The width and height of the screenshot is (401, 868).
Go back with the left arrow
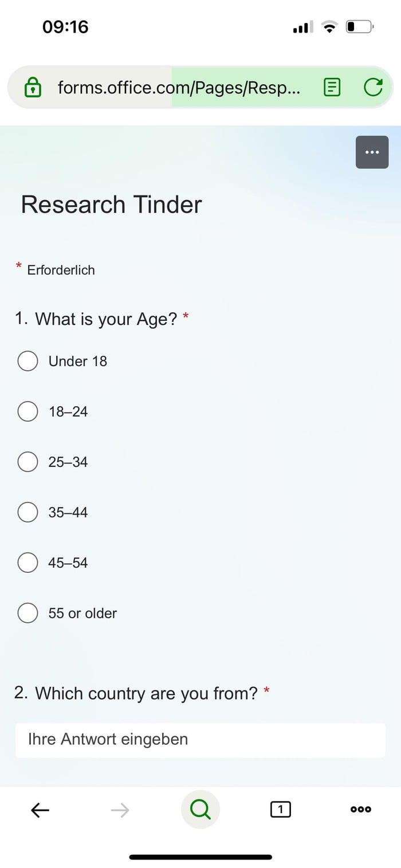click(40, 810)
